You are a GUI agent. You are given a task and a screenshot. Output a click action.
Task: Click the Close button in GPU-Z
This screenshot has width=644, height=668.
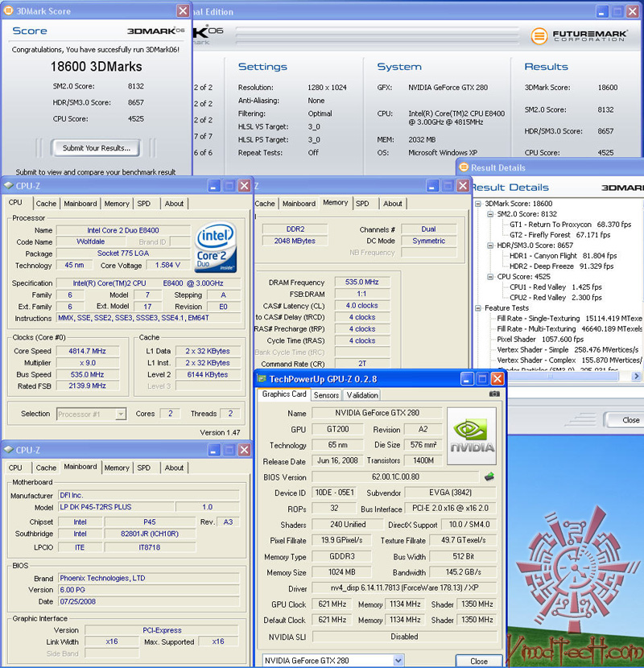coord(479,661)
